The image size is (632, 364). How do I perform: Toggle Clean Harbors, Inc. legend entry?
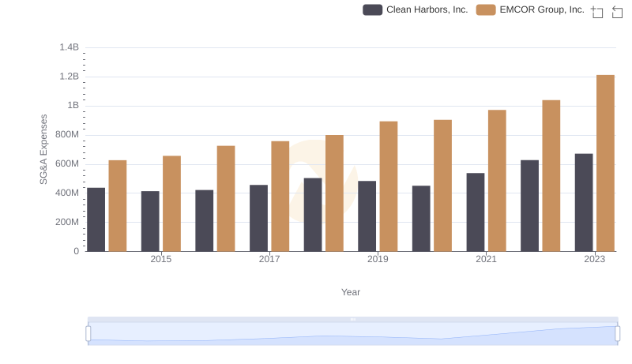pyautogui.click(x=416, y=9)
